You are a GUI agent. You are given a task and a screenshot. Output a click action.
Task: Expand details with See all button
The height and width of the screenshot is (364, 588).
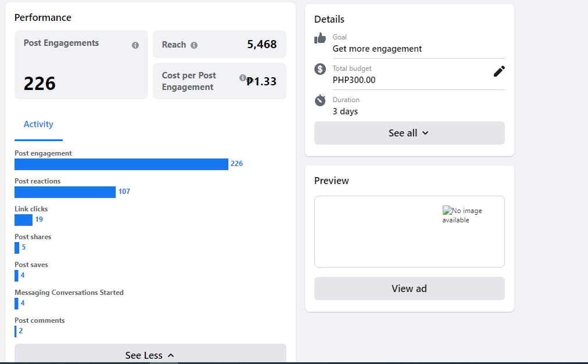(x=409, y=133)
